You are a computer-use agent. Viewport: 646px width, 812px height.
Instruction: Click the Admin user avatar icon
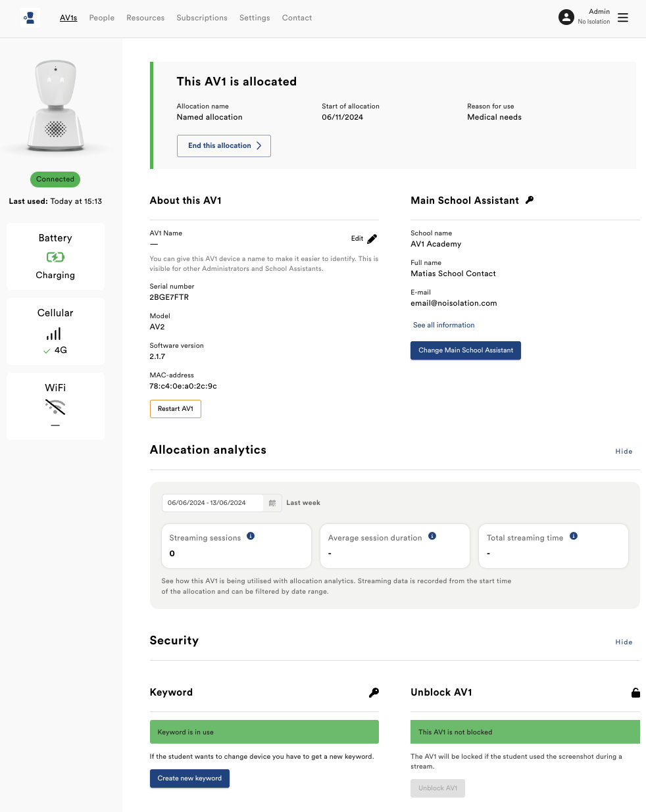566,17
